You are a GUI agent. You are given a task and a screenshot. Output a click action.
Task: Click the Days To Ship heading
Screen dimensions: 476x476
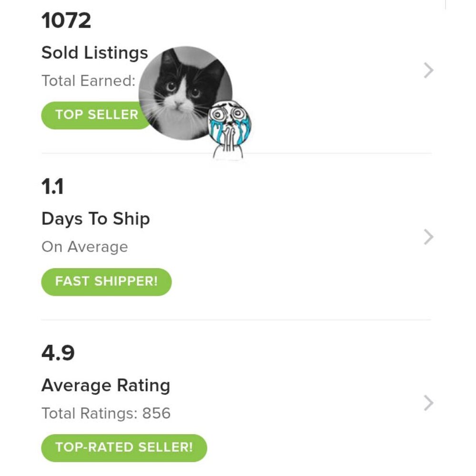click(96, 219)
